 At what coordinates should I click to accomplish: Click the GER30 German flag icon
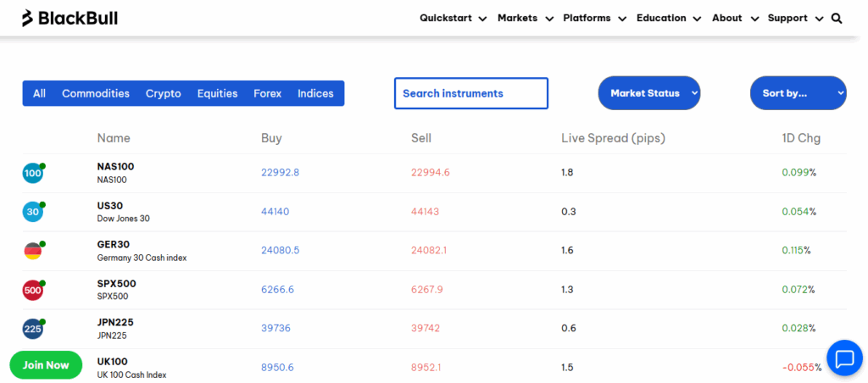point(33,251)
